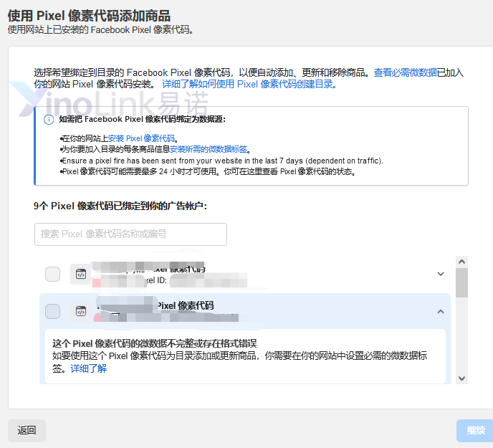This screenshot has height=448, width=493.
Task: Click the heading 使用 Pixel 像素代码添加商品
Action: click(89, 16)
